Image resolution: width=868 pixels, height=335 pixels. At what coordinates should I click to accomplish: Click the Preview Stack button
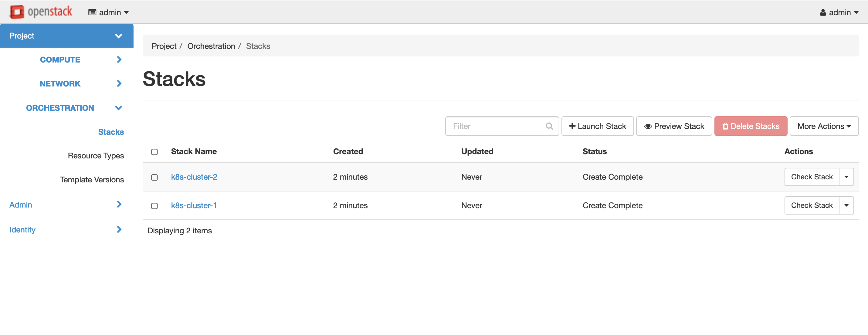point(673,126)
